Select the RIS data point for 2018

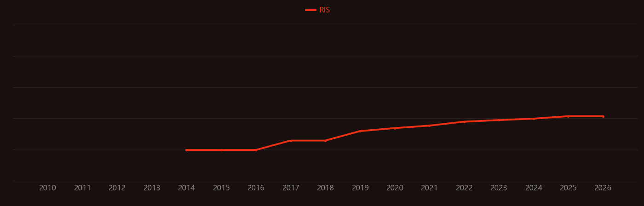tap(325, 141)
